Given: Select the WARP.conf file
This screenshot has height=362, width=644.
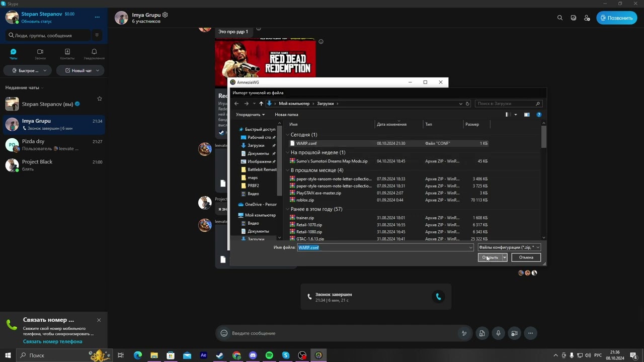Looking at the screenshot, I should (388, 143).
